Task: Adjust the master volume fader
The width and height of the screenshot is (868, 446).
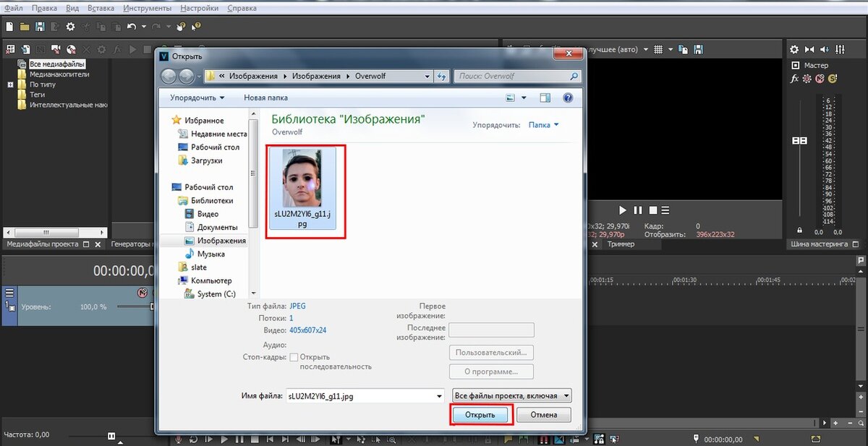Action: (x=799, y=140)
